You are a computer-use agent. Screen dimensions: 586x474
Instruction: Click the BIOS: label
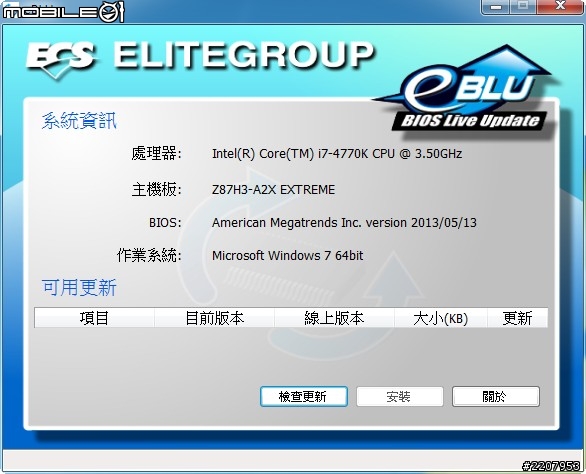(165, 223)
